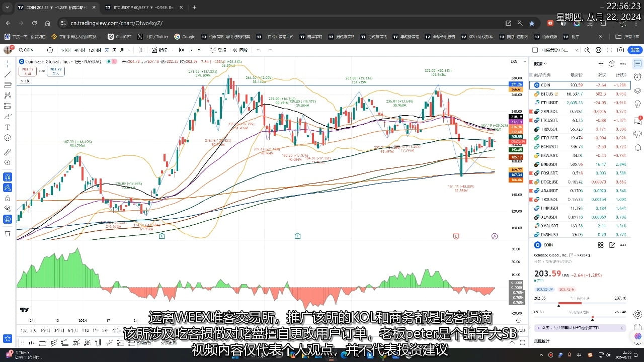Open the 数据 watchlist dropdown
Image resolution: width=644 pixels, height=362 pixels.
[540, 63]
